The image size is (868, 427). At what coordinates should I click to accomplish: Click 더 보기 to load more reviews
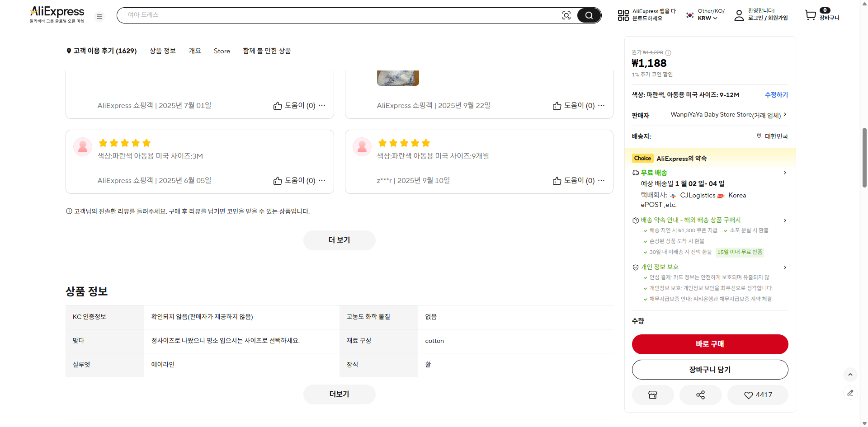tap(339, 240)
